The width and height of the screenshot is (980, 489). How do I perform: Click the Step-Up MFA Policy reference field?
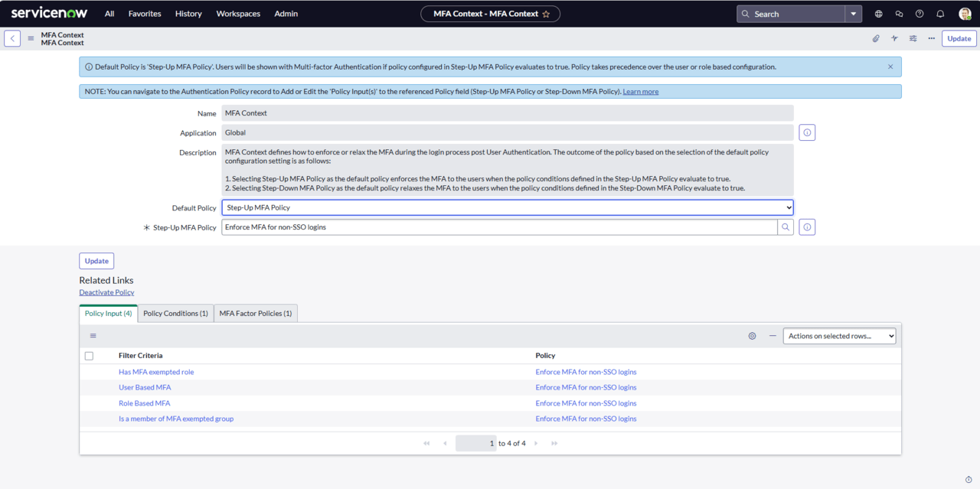tap(499, 227)
